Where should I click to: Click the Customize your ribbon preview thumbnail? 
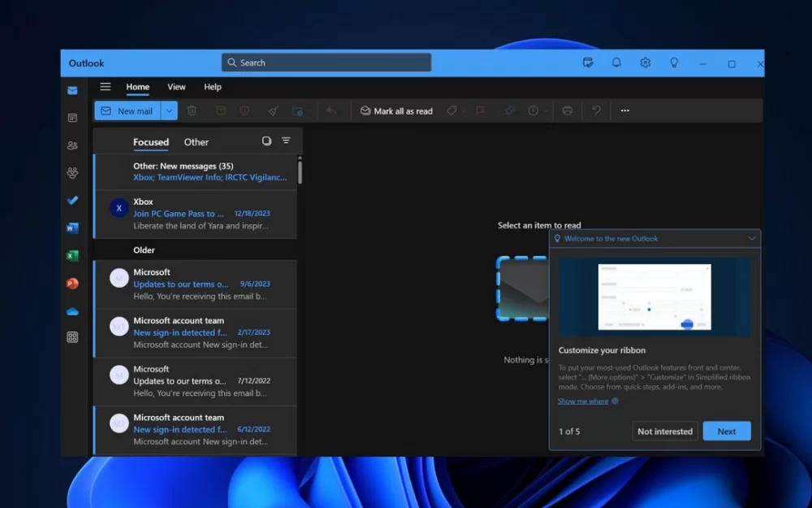[654, 297]
